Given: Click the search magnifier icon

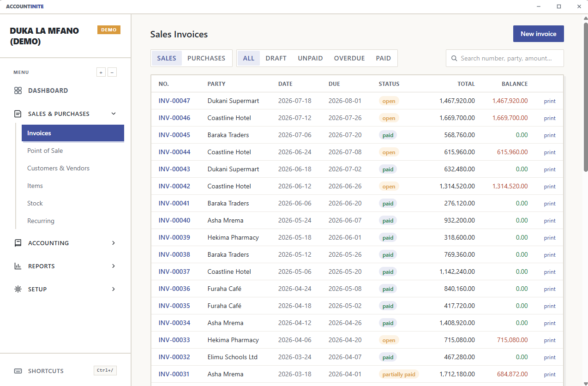Looking at the screenshot, I should [455, 58].
